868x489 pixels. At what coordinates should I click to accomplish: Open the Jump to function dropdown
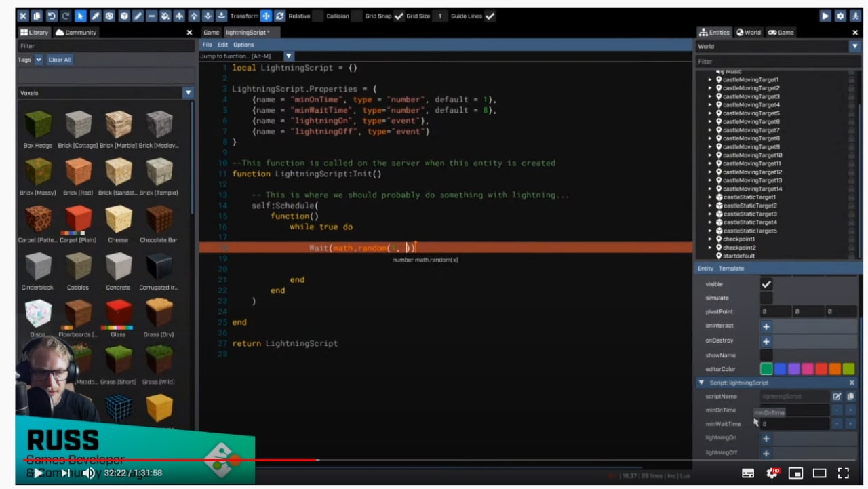pyautogui.click(x=288, y=56)
